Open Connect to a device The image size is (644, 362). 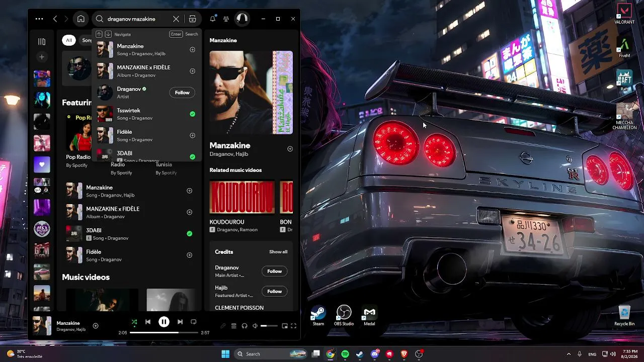click(245, 326)
